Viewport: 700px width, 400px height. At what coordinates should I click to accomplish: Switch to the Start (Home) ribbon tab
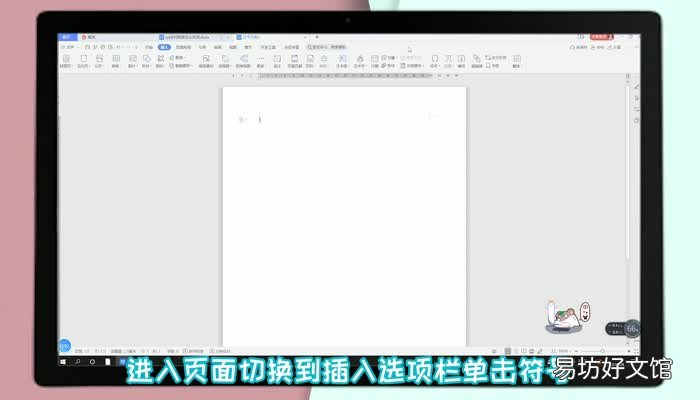click(x=149, y=47)
